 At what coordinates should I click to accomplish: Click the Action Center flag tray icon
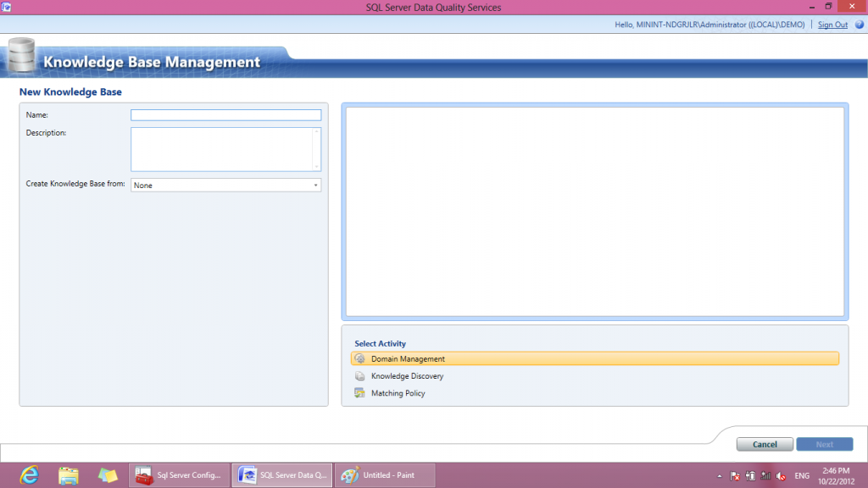tap(735, 476)
